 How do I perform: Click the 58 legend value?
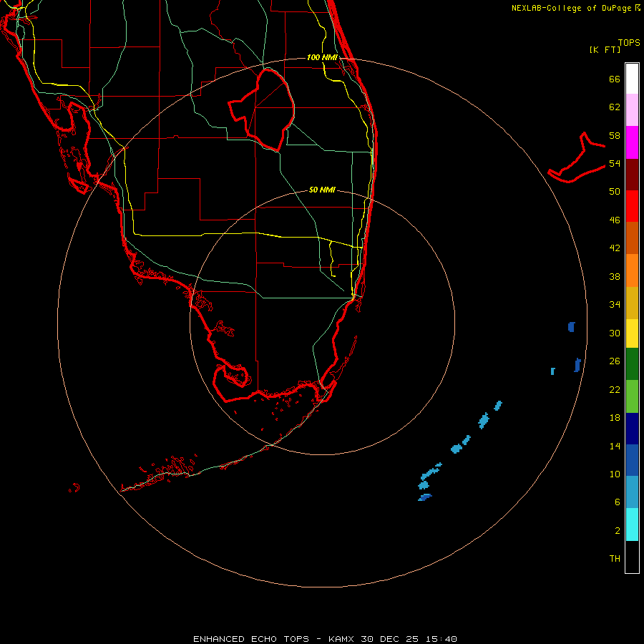(x=615, y=135)
